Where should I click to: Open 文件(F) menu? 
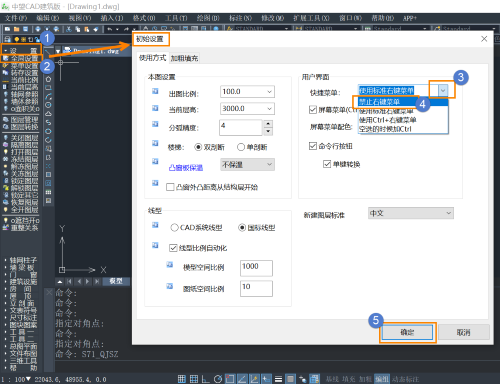(x=16, y=18)
